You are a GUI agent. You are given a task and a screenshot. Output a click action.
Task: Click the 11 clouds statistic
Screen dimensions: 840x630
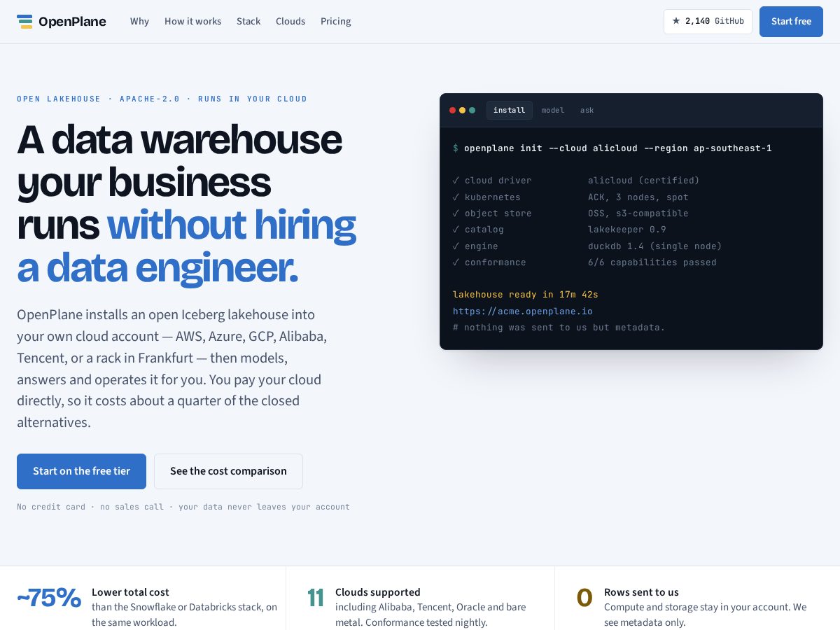pos(316,598)
